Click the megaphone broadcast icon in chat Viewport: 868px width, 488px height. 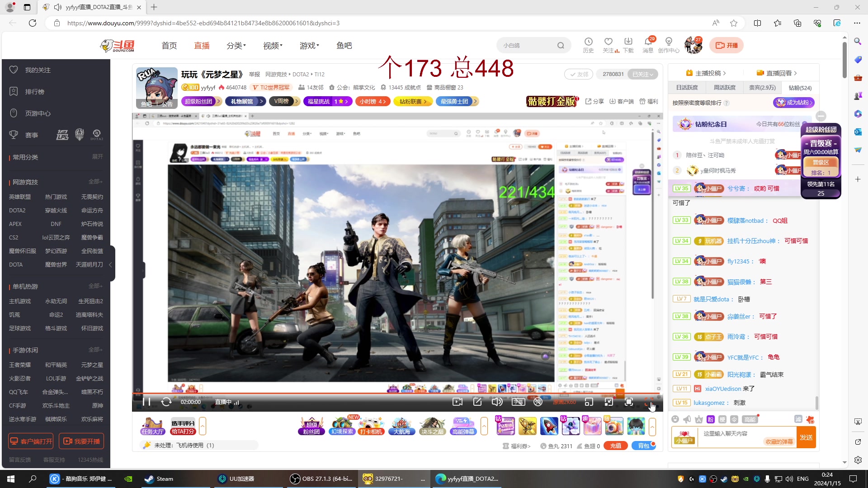(x=687, y=419)
